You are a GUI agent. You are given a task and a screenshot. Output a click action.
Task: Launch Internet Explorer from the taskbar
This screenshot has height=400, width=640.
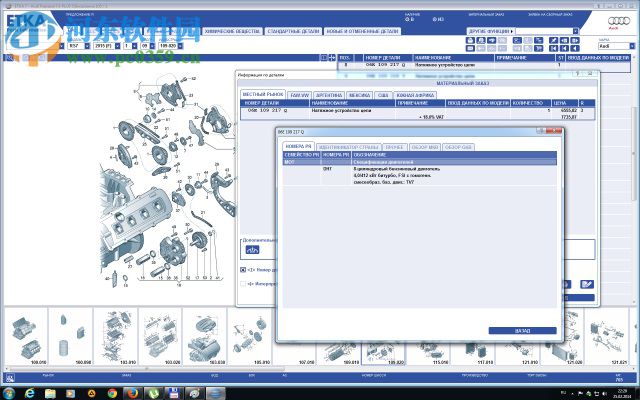[29, 393]
